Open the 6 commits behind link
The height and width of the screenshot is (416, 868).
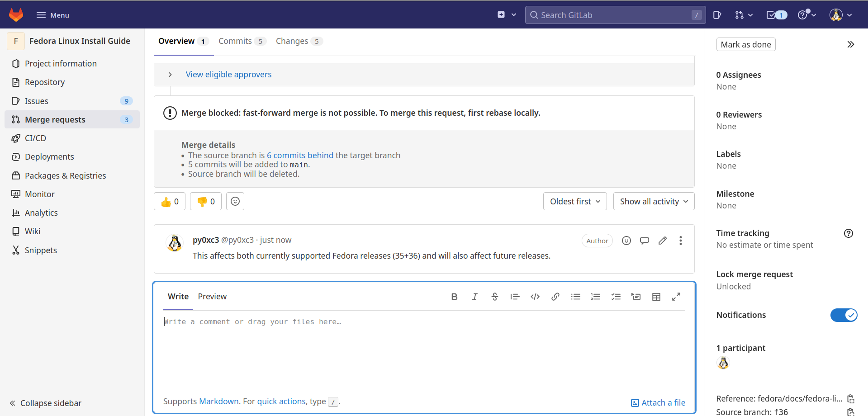300,156
